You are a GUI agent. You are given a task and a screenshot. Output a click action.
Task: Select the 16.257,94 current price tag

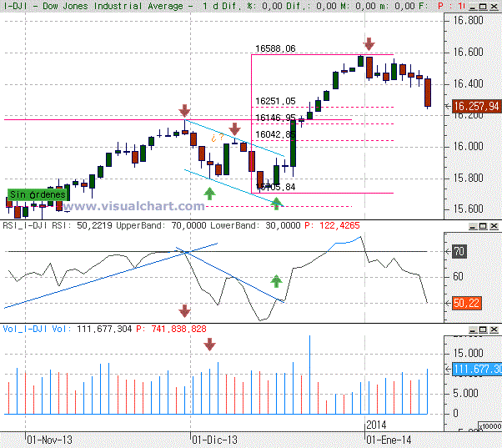pos(476,106)
